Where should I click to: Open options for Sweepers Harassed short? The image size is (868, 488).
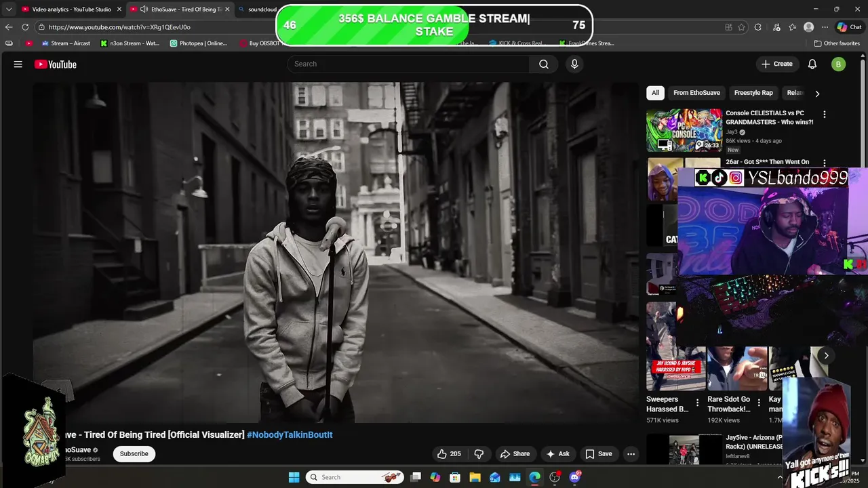[x=697, y=403]
